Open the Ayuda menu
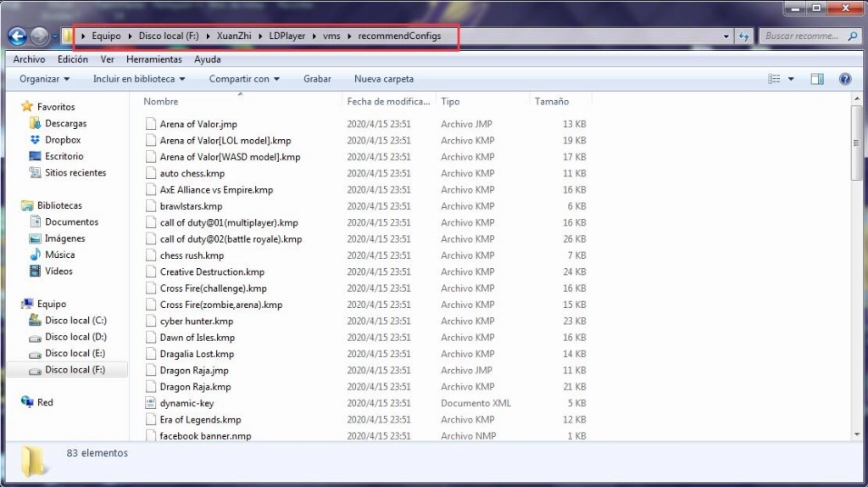The image size is (868, 487). point(208,59)
